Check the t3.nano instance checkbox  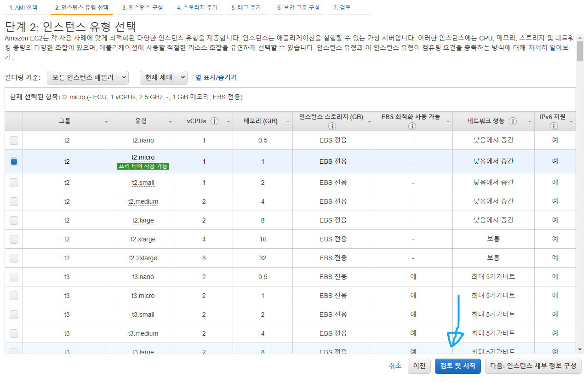click(14, 277)
